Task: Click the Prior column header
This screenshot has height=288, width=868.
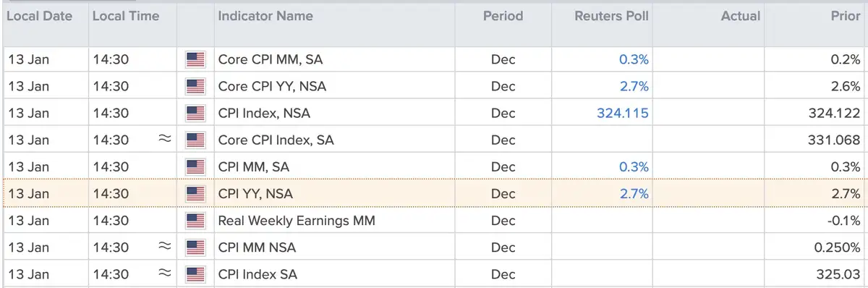Action: coord(846,15)
